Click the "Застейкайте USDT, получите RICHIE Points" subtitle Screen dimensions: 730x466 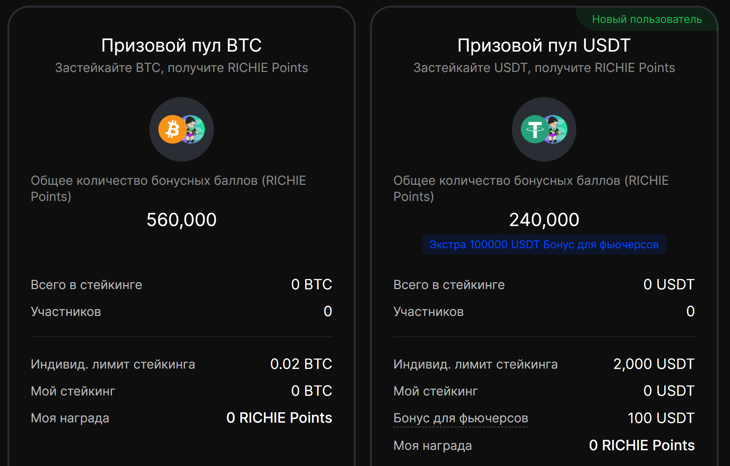pos(544,68)
